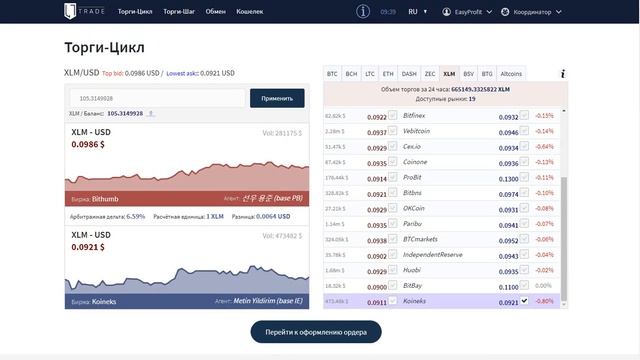640x360 pixels.
Task: Enable the Coinone bid checkbox at 0.0935
Action: tap(392, 162)
